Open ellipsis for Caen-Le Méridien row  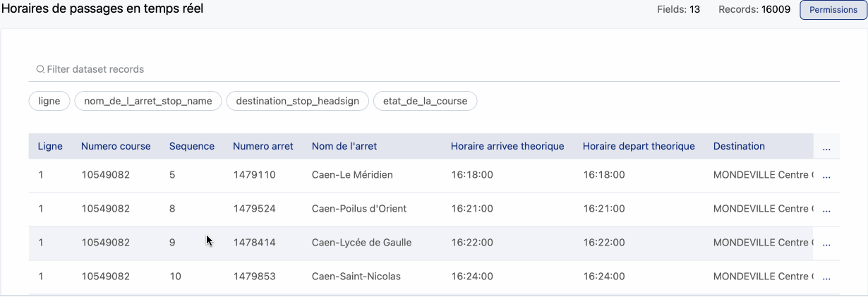[826, 175]
